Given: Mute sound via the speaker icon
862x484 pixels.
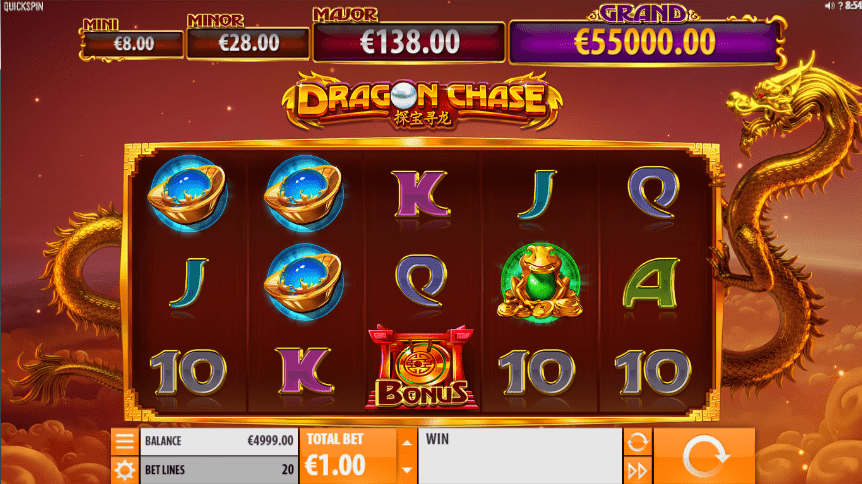Looking at the screenshot, I should [x=828, y=6].
